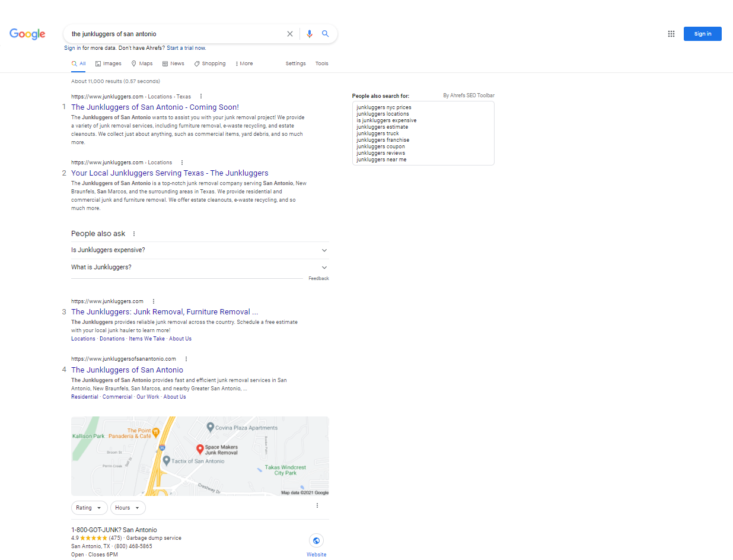Open options menu for junkluggers.com › Locations result
Screen dimensions: 733x560
(x=182, y=163)
